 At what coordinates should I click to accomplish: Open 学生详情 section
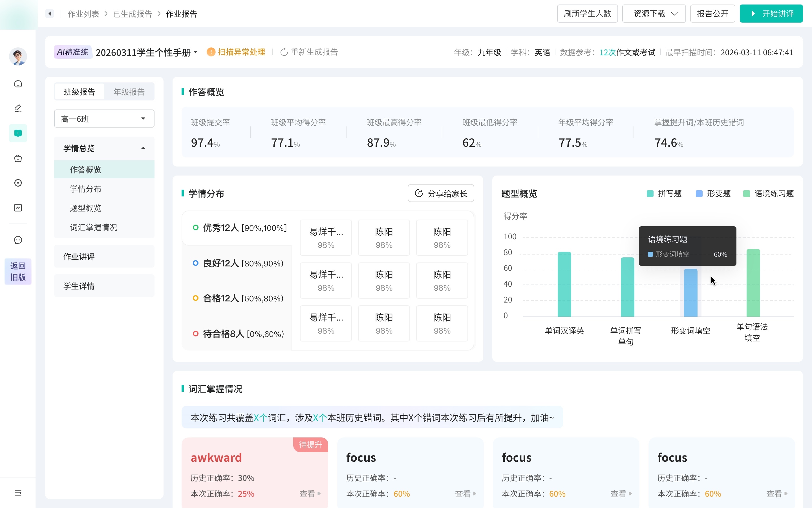click(104, 286)
